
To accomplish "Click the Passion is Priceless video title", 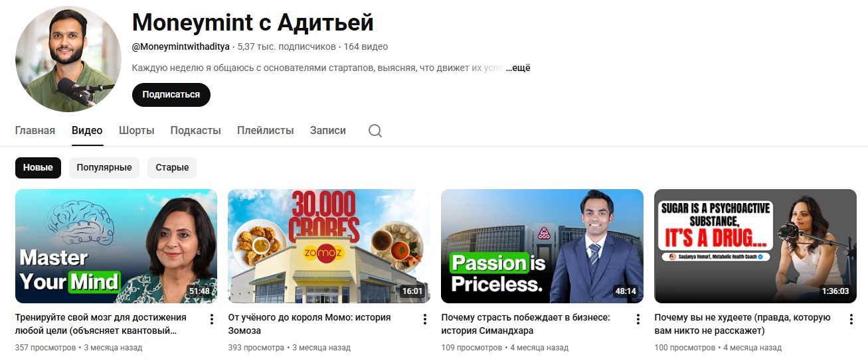I will pos(526,324).
